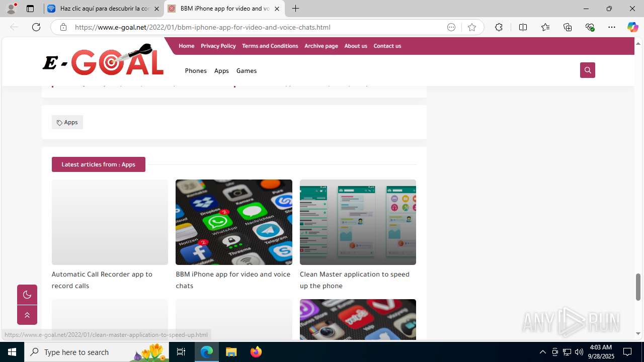
Task: Open Privacy Policy nav link
Action: [x=218, y=46]
